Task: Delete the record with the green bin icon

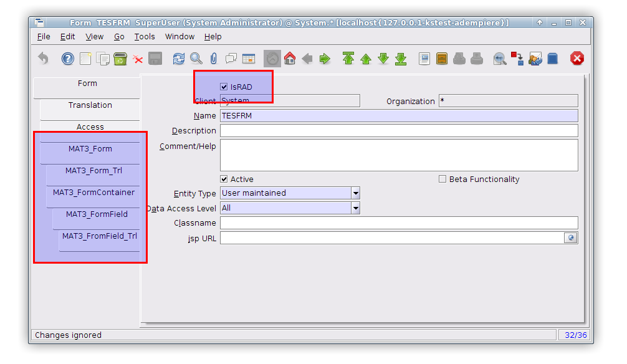Action: pyautogui.click(x=120, y=59)
